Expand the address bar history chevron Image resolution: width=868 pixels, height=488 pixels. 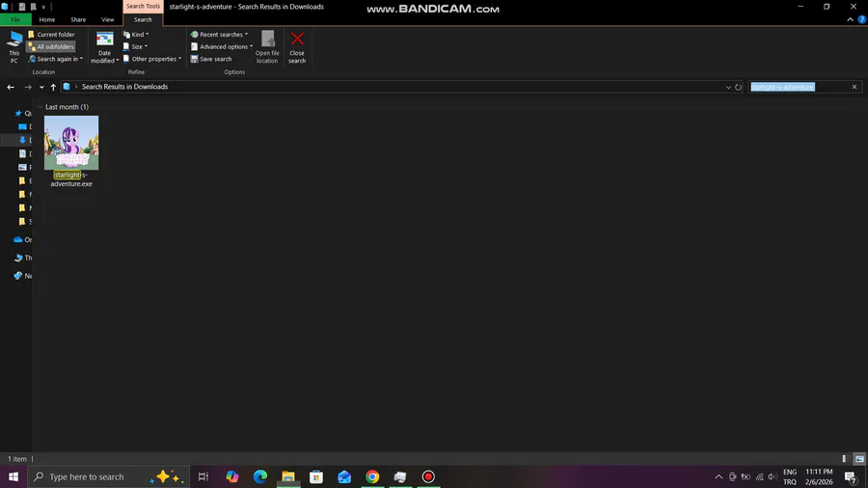[x=728, y=87]
